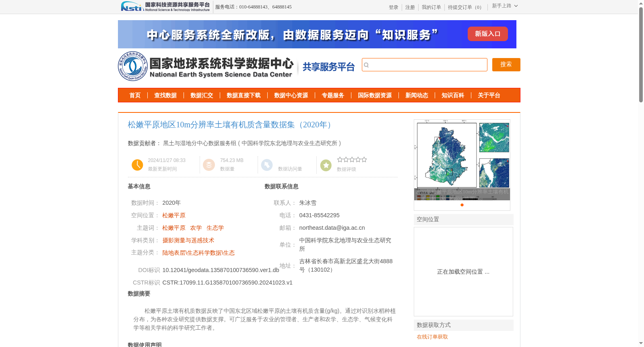This screenshot has height=347, width=644.
Task: Open 知识百科 menu item
Action: coord(453,96)
